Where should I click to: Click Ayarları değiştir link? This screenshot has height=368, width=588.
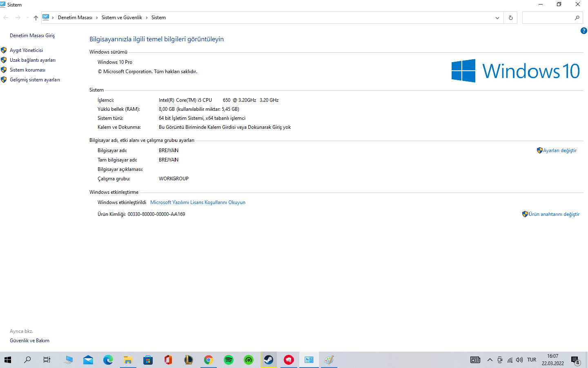point(560,150)
